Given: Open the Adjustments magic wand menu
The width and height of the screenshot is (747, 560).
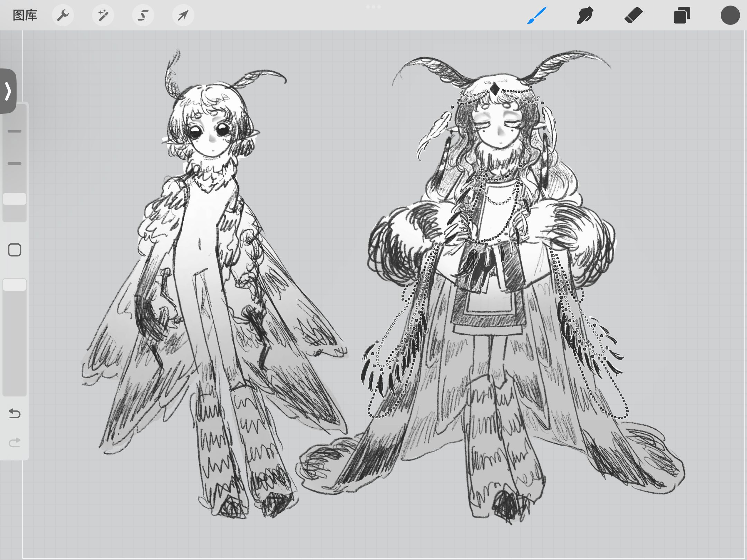Looking at the screenshot, I should point(103,16).
